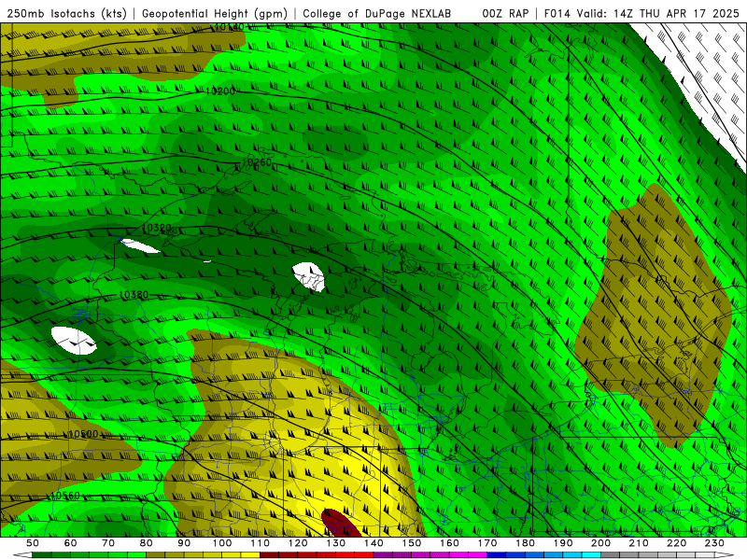
Task: Click the colorbar label 180
Action: (x=525, y=543)
